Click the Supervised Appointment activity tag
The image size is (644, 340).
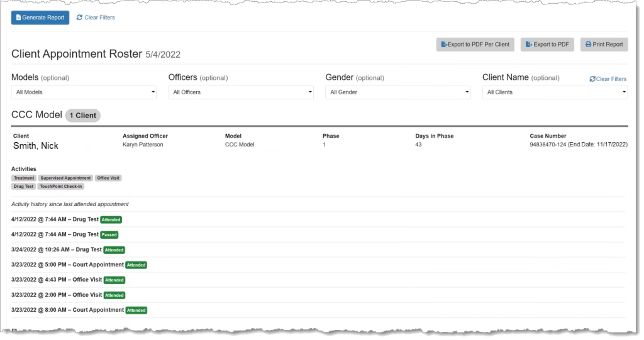click(65, 178)
